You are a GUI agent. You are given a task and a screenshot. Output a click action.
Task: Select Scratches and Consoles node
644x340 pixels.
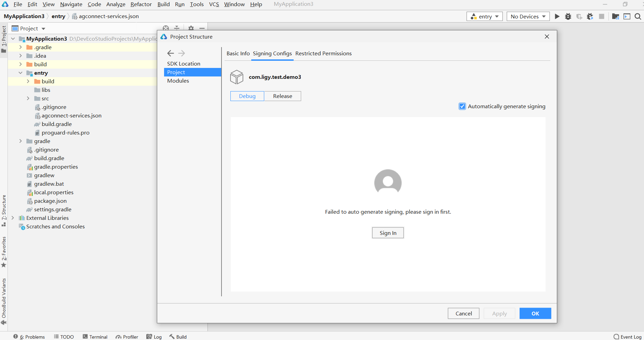click(55, 226)
